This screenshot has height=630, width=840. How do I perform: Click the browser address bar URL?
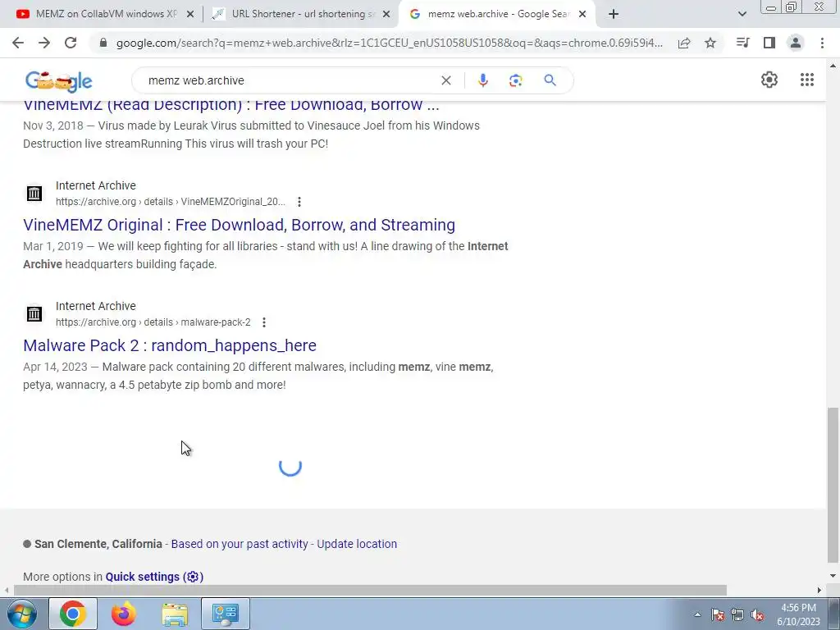pyautogui.click(x=390, y=43)
